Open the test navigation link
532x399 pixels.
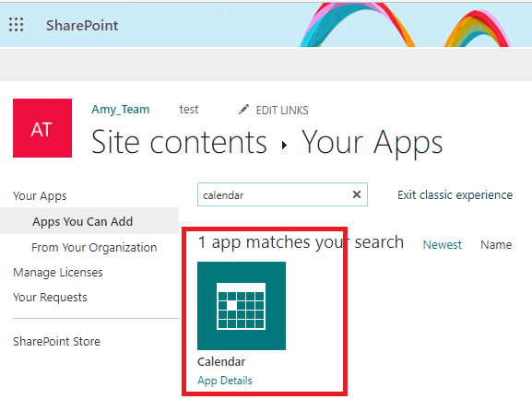click(x=189, y=110)
